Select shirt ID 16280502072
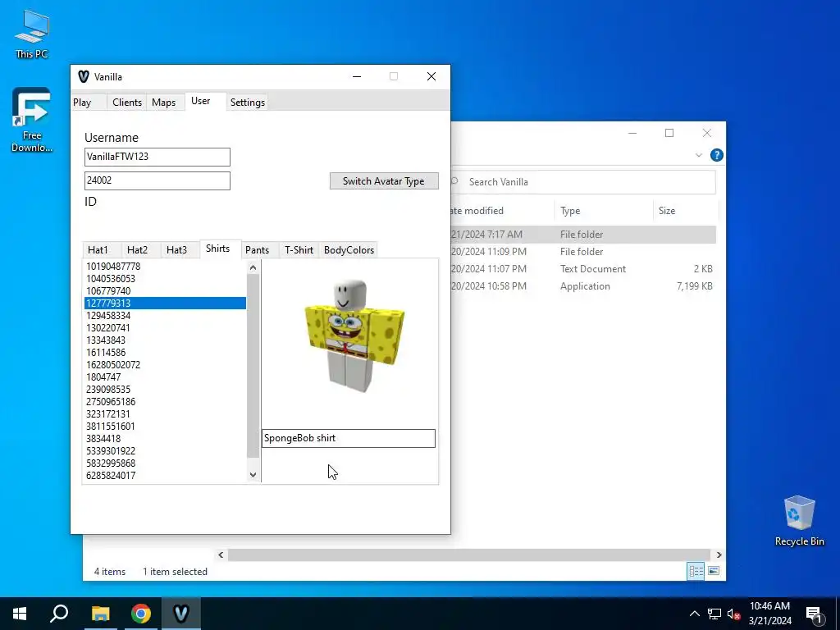The width and height of the screenshot is (840, 630). [165, 365]
